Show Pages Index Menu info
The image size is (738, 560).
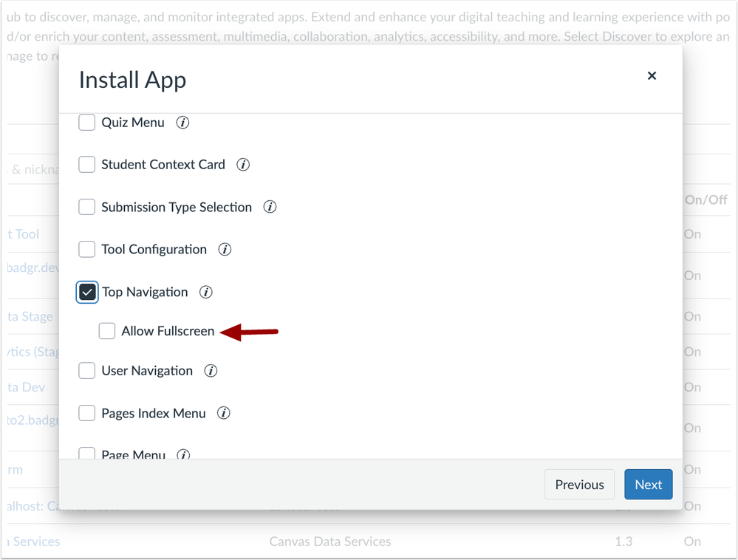tap(224, 414)
